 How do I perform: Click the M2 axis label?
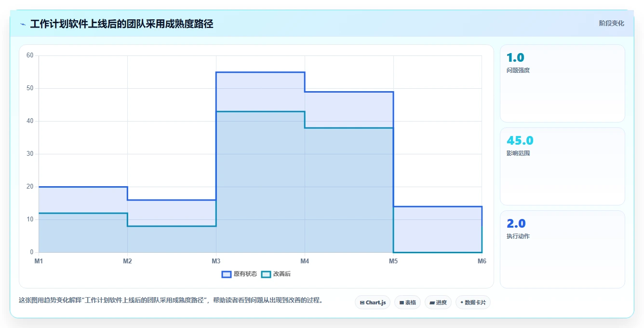pos(127,261)
